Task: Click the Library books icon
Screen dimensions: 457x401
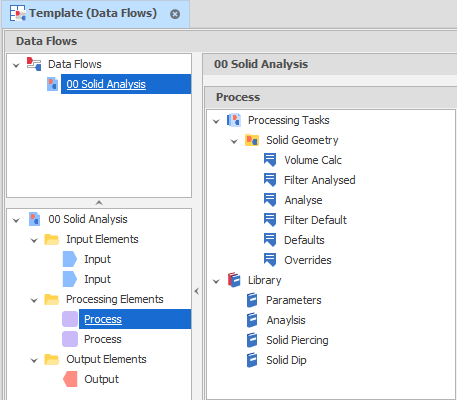Action: pos(234,280)
